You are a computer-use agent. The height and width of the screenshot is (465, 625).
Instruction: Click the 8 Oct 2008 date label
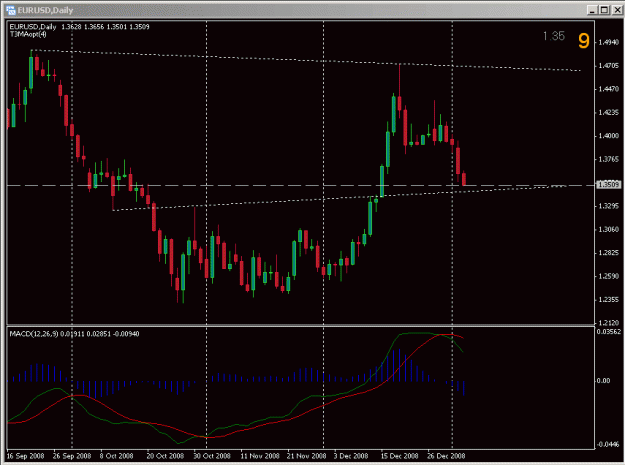click(116, 456)
